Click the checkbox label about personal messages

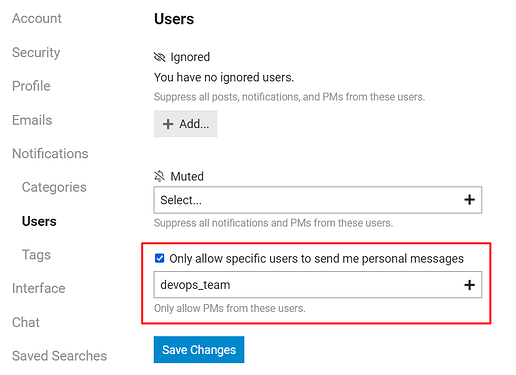pos(316,259)
